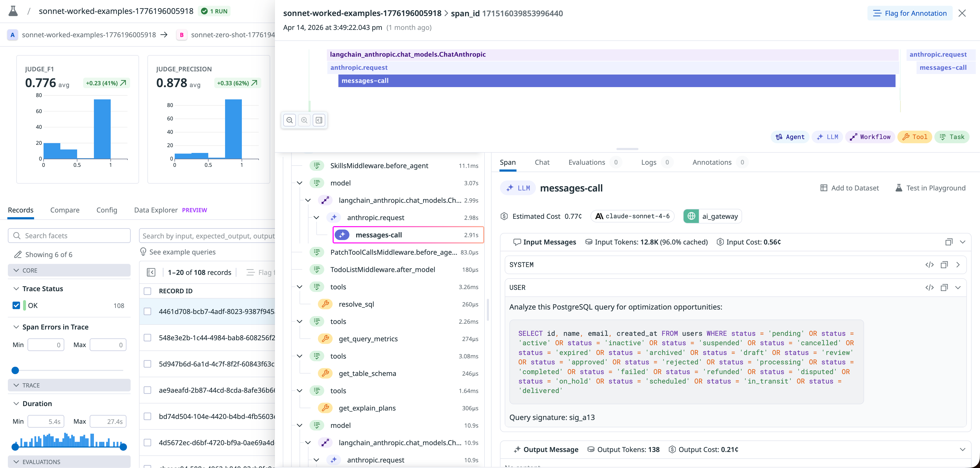Screen dimensions: 980x468
Task: Open the Data Explorer tab
Action: click(x=171, y=210)
